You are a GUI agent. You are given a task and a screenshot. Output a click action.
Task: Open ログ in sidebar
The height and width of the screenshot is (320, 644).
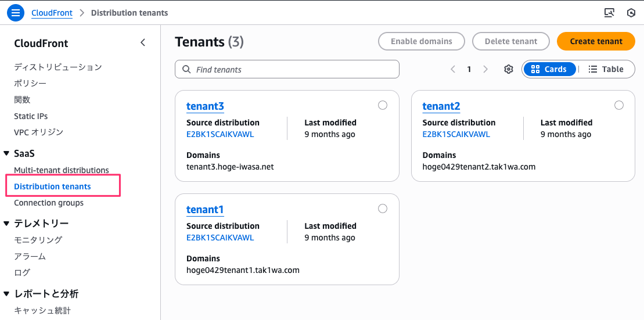(x=22, y=272)
